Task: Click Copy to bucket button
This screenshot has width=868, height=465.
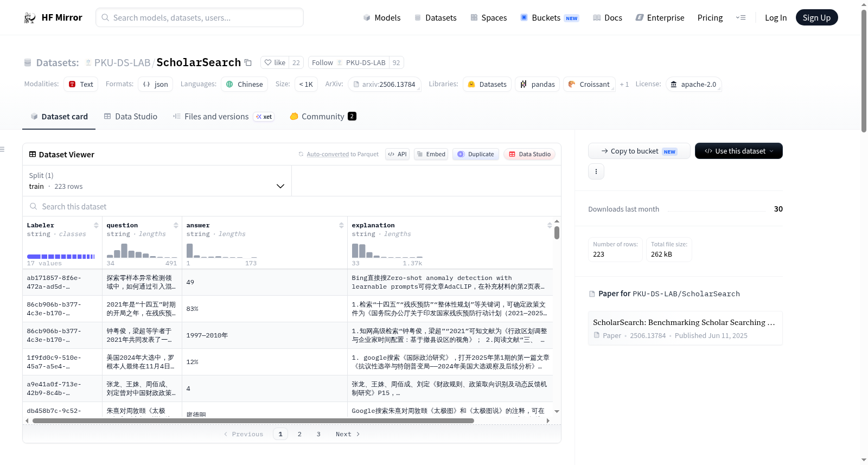Action: 639,151
